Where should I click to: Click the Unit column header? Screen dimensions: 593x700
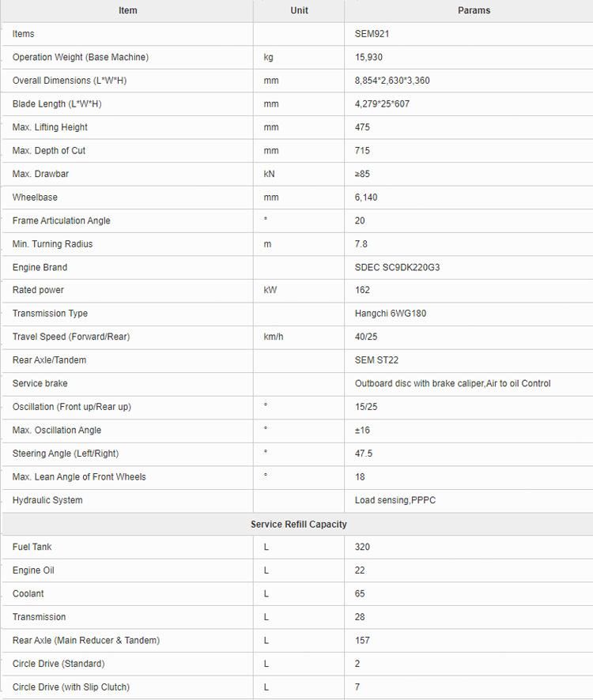pyautogui.click(x=299, y=10)
